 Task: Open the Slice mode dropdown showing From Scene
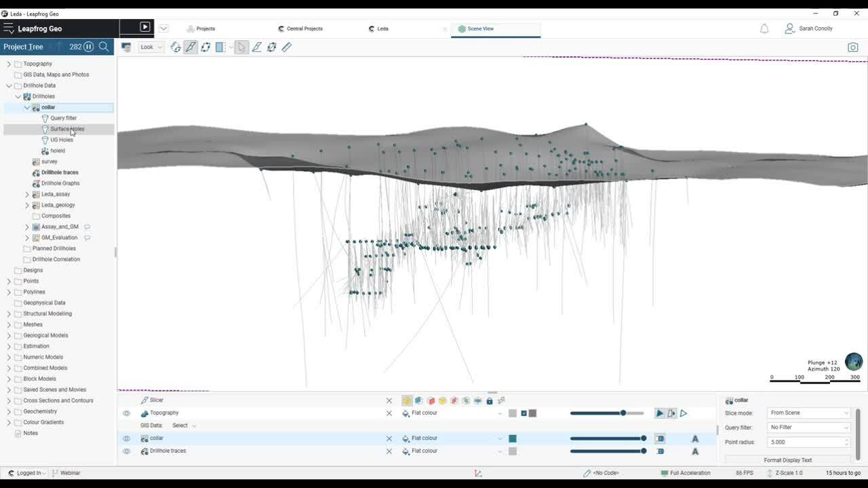[808, 413]
